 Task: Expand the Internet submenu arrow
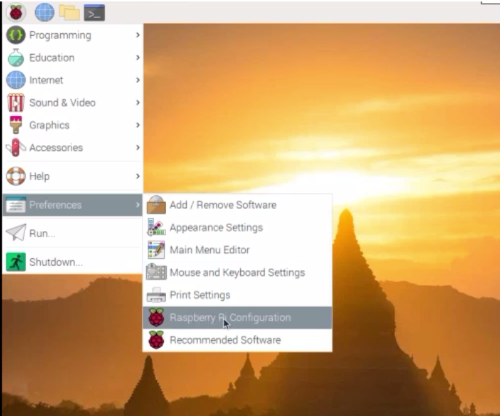point(138,80)
